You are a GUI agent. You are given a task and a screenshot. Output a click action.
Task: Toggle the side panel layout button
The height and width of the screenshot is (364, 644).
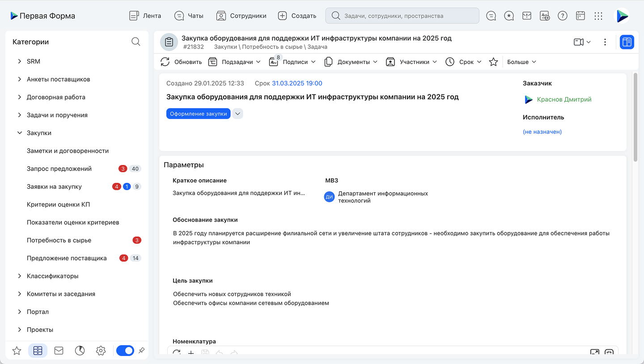point(627,42)
